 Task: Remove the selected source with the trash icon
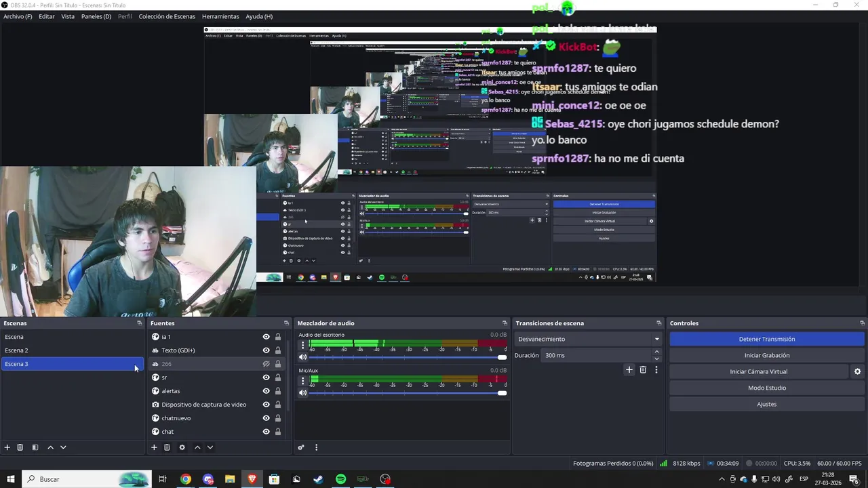[167, 447]
